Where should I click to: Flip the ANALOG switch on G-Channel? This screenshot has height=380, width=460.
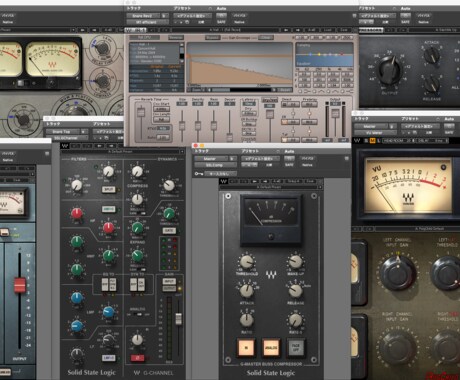click(x=137, y=314)
